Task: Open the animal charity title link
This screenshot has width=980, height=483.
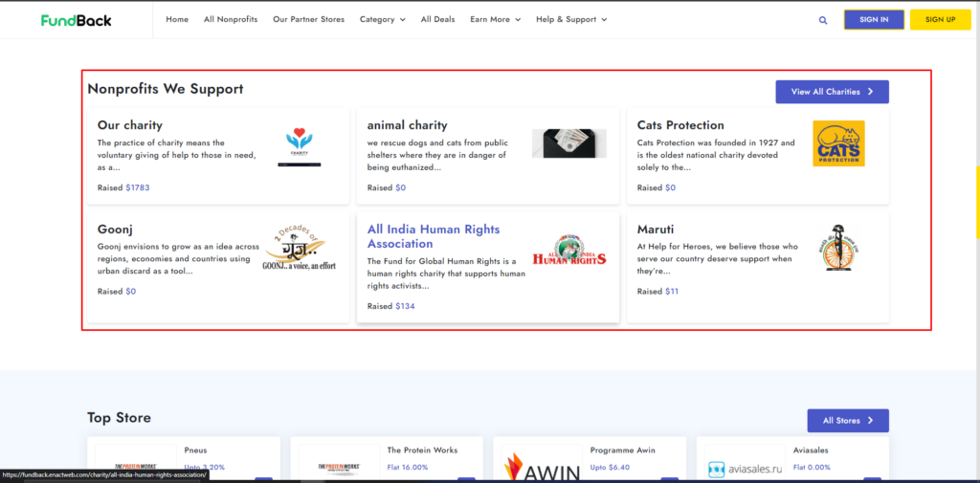Action: click(408, 125)
